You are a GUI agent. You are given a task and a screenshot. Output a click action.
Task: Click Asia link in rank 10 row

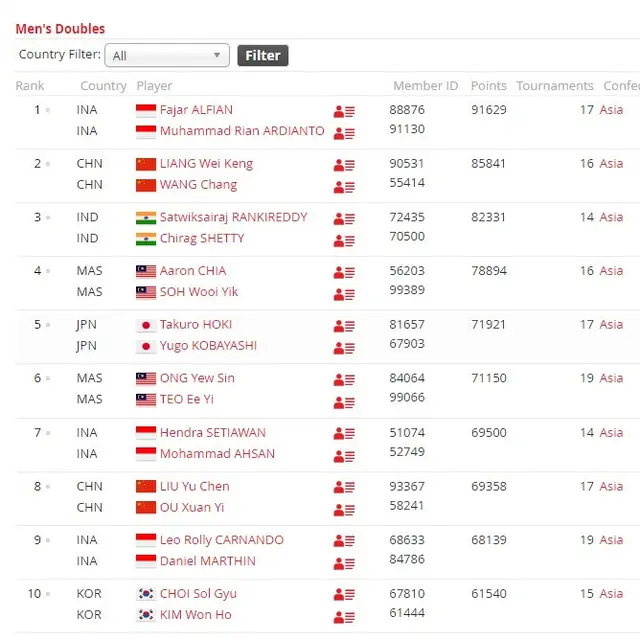click(x=611, y=593)
